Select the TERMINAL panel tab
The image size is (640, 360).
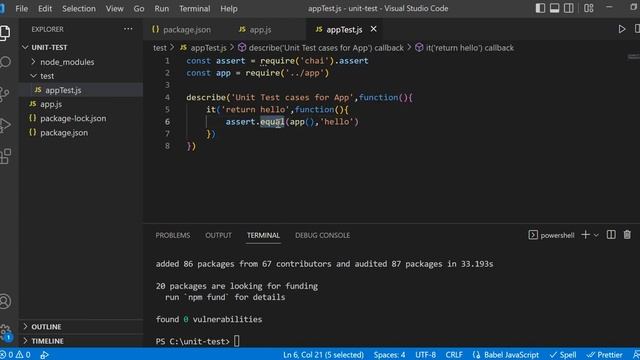point(263,235)
